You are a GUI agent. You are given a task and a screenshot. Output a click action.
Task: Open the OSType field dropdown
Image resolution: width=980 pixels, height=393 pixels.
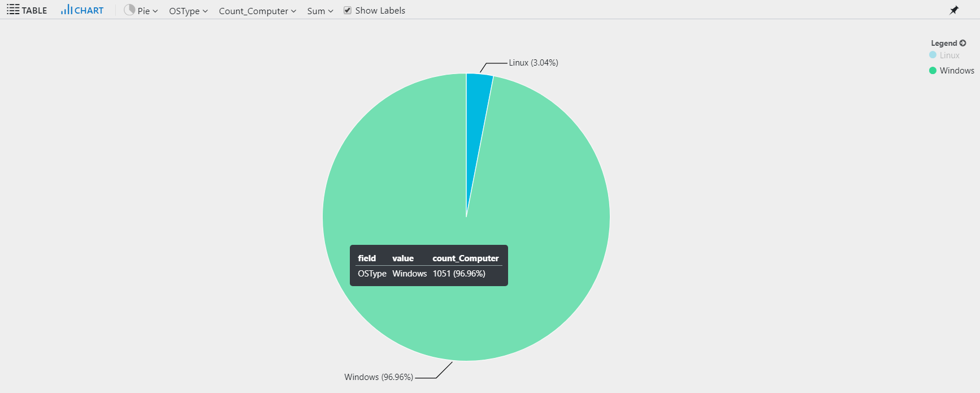(x=188, y=11)
